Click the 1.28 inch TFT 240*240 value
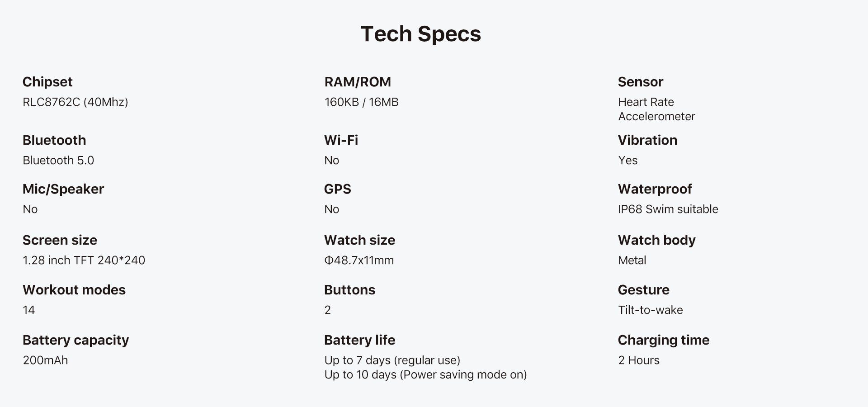 (x=84, y=260)
